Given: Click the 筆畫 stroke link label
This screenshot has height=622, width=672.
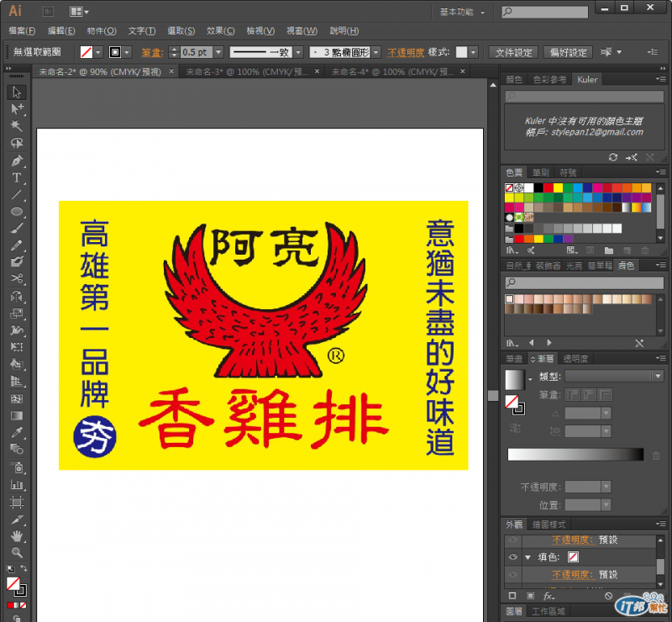Looking at the screenshot, I should click(152, 52).
